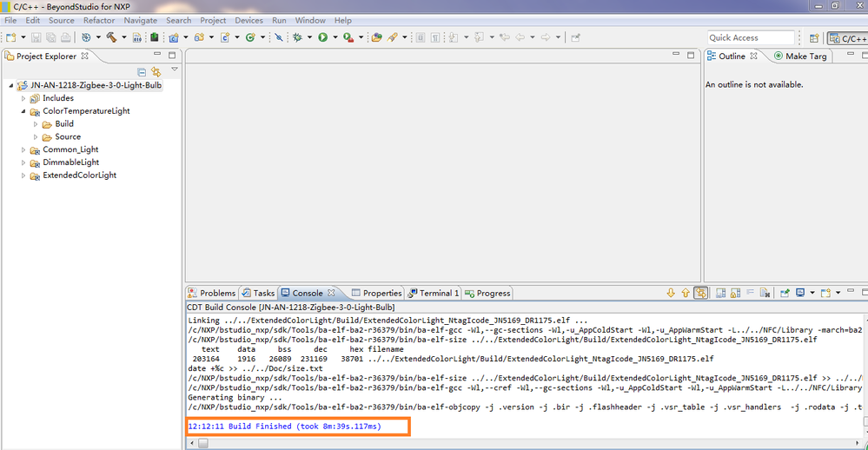Click the green flash programmer chip icon
This screenshot has height=450, width=868.
pyautogui.click(x=155, y=37)
